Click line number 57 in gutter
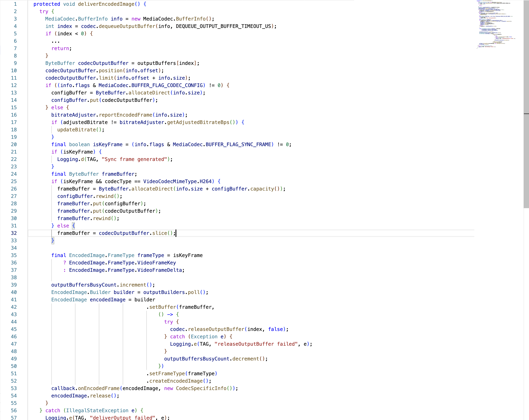This screenshot has width=529, height=420. (x=14, y=417)
